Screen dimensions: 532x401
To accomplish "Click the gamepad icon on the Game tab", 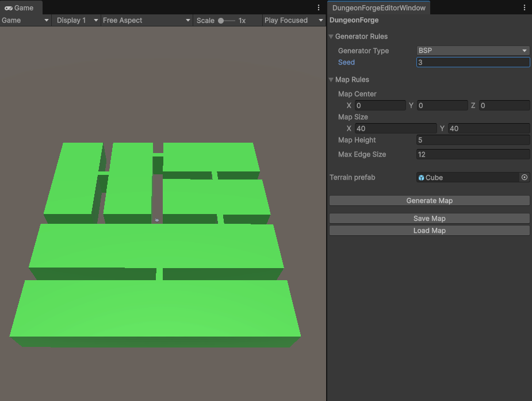I will 9,8.
